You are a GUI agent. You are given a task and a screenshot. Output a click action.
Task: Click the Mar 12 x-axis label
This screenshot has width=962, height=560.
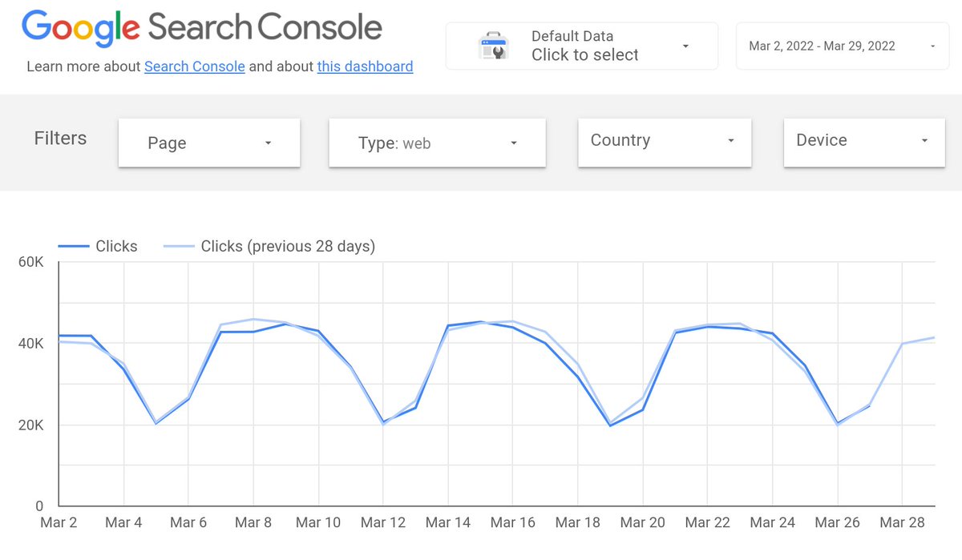tap(383, 522)
